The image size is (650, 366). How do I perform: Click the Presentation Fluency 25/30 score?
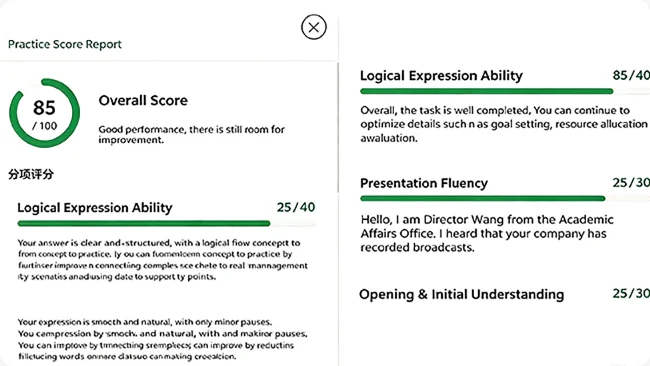tap(631, 182)
